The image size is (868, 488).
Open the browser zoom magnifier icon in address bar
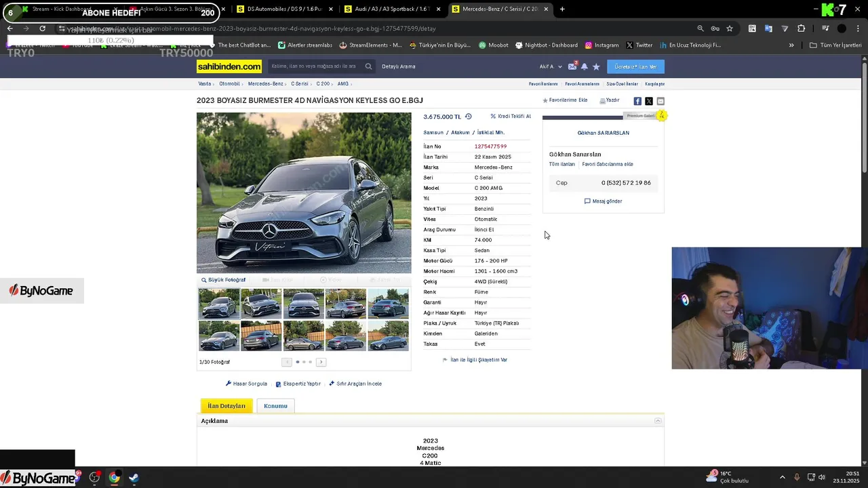pos(701,28)
